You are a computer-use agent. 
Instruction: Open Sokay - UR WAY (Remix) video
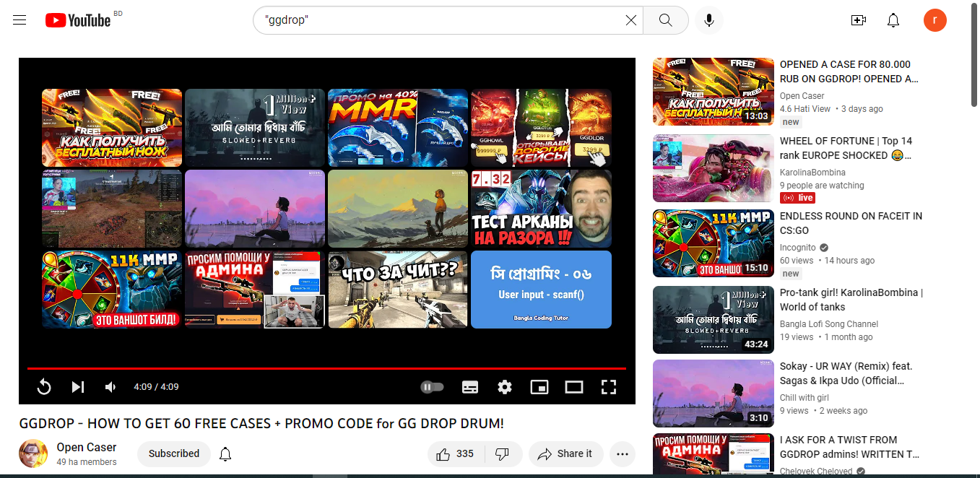846,373
